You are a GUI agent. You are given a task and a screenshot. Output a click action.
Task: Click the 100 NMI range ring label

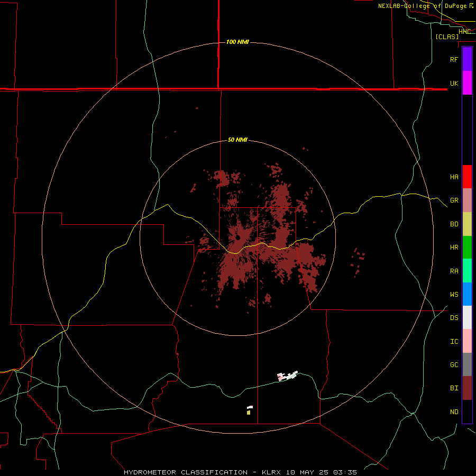tap(237, 42)
